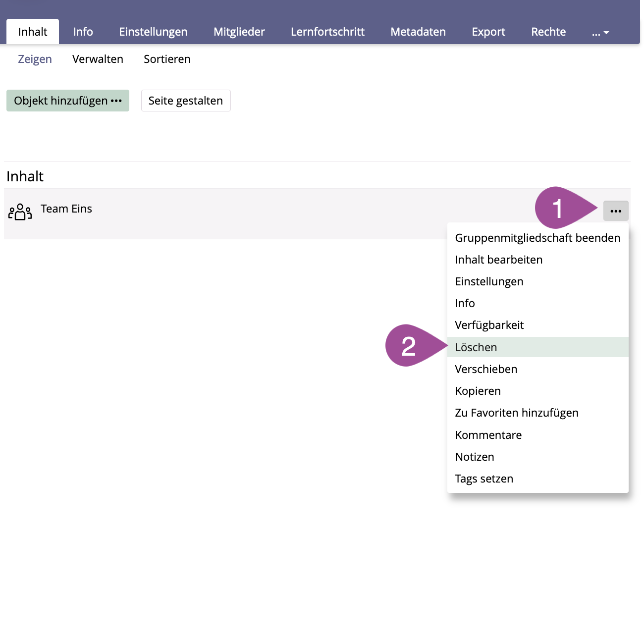Open the three-dot actions menu for Team Eins
The width and height of the screenshot is (644, 644).
(615, 211)
